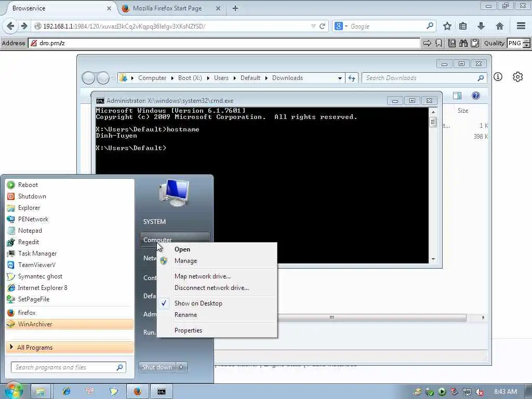Open cmd window from taskbar
This screenshot has height=399, width=532.
[162, 392]
